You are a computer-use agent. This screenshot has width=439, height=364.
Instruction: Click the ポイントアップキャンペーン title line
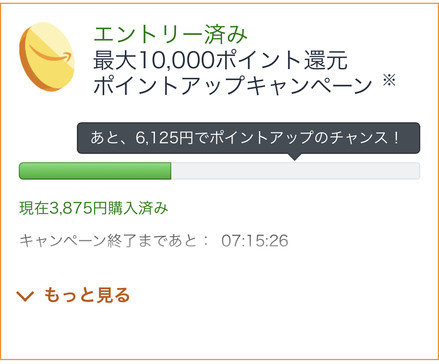tap(232, 85)
